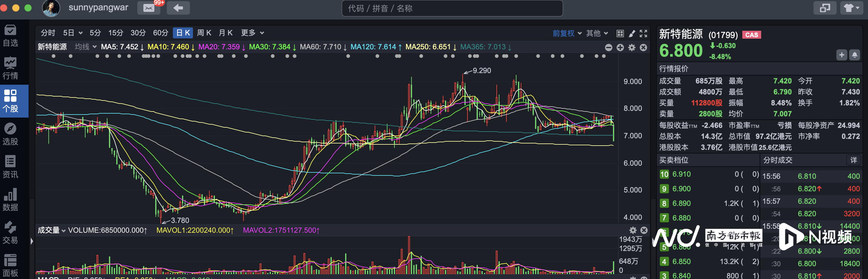Screen dimensions: 868x279
Task: Open the 资讯 news sidebar icon
Action: coord(10,167)
